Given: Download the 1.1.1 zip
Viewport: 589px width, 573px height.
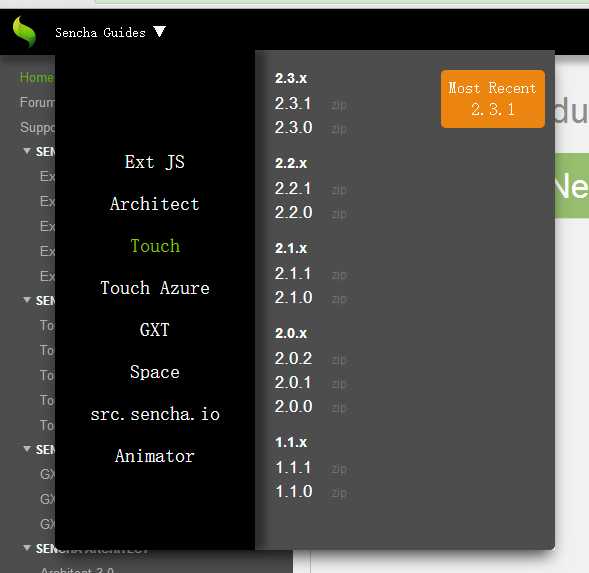Looking at the screenshot, I should [339, 470].
